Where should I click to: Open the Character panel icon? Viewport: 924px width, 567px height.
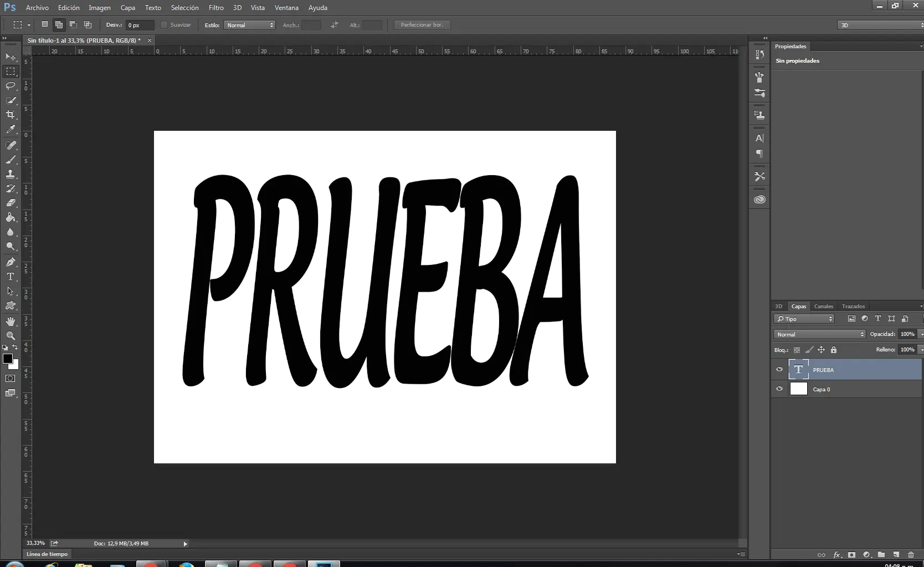[759, 138]
